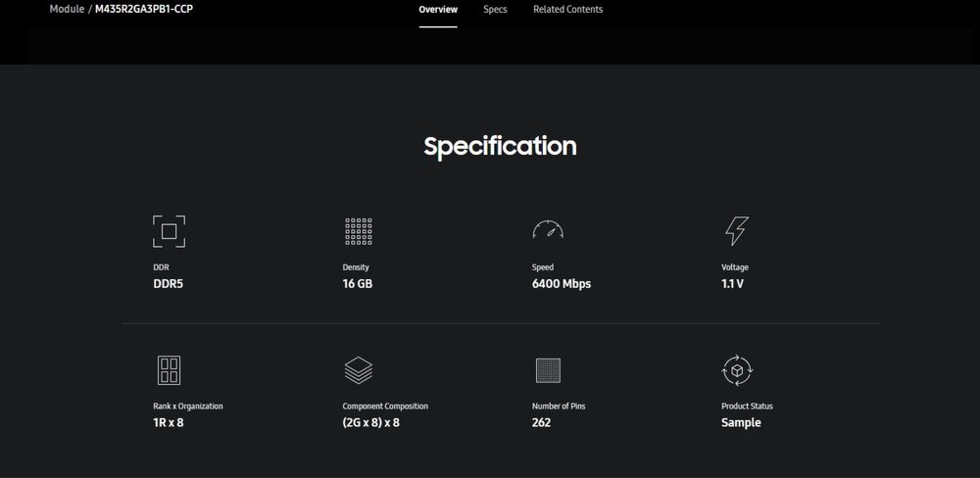Click the Speed gauge icon
The image size is (980, 478).
point(548,229)
